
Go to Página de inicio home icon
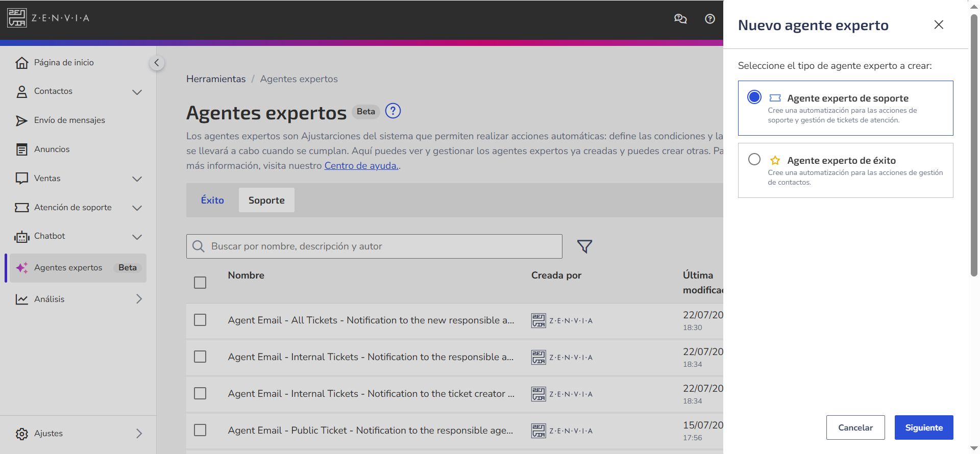pyautogui.click(x=22, y=63)
